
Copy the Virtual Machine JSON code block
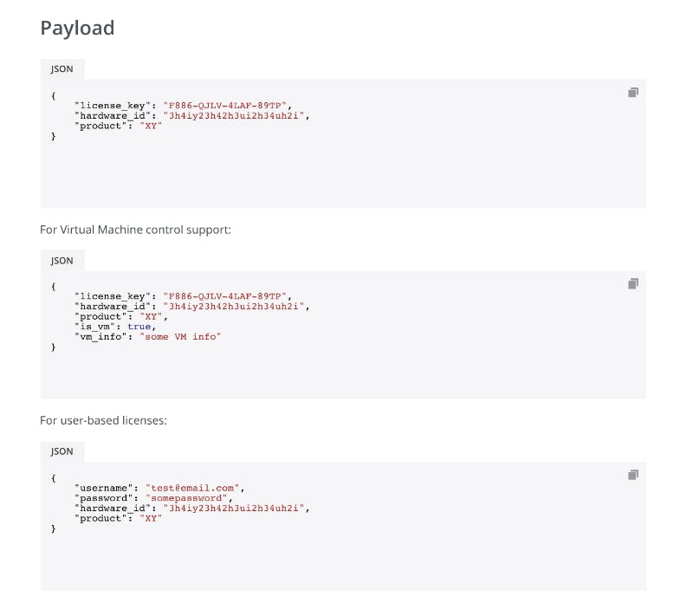pos(633,283)
